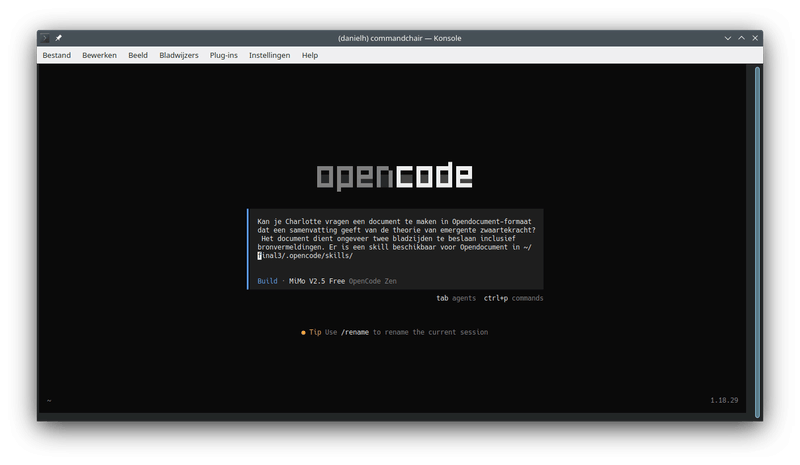Screen dimensions: 800x465
Task: Open the Instellingen menu
Action: 269,55
